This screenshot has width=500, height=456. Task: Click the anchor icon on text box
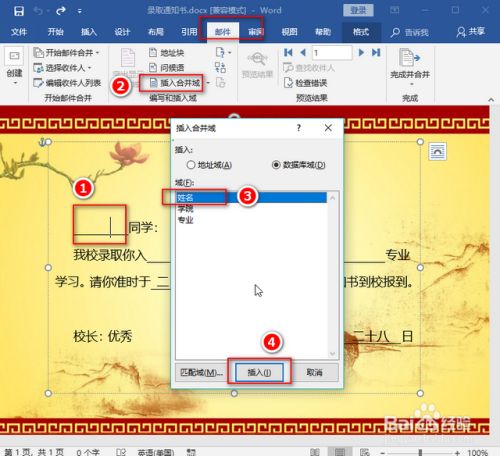point(42,142)
